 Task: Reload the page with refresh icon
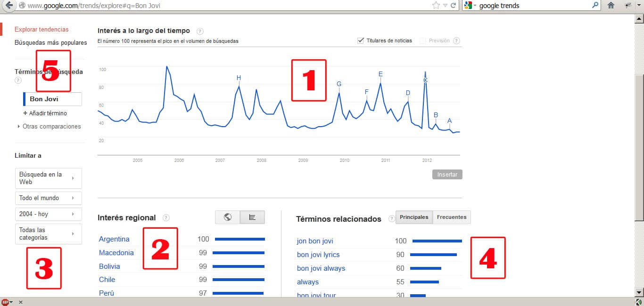tap(454, 6)
